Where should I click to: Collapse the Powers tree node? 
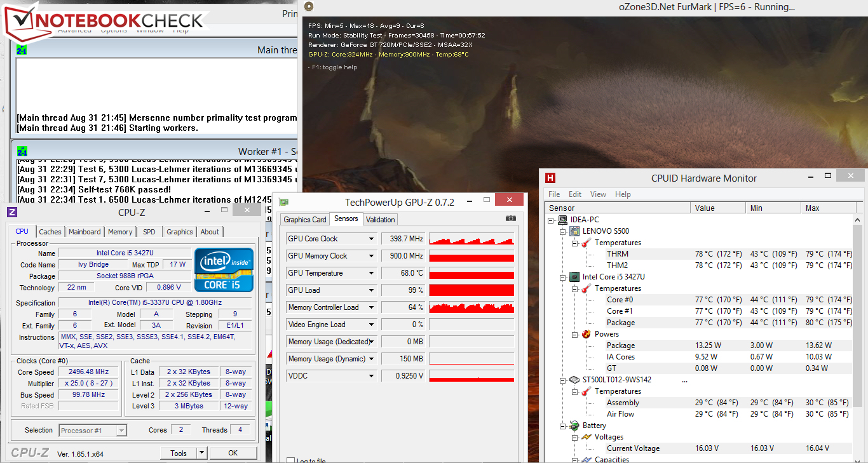click(574, 334)
